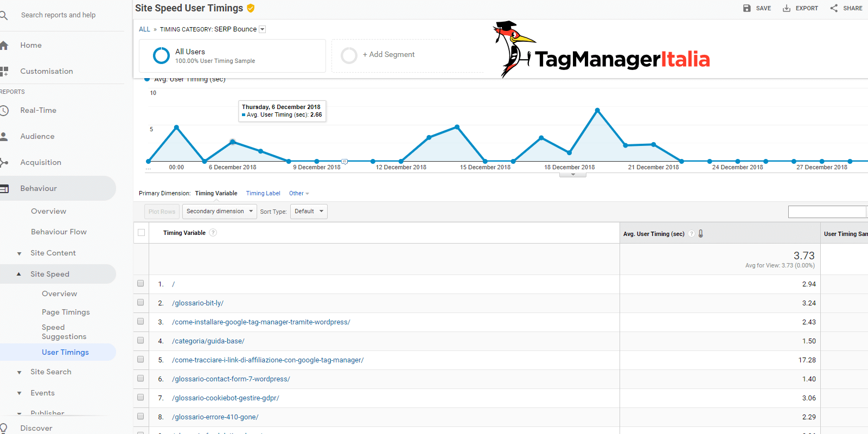The height and width of the screenshot is (434, 868).
Task: Click the Share icon
Action: [834, 8]
